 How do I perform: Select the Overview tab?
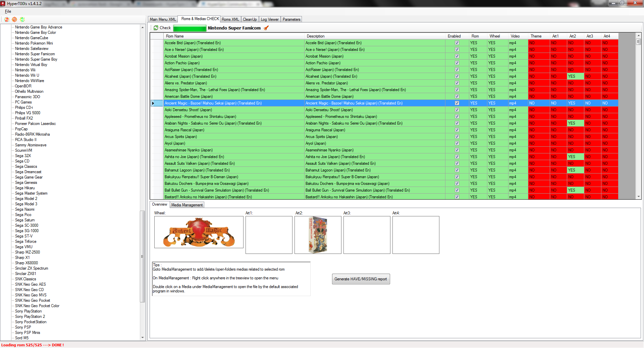[x=159, y=204]
